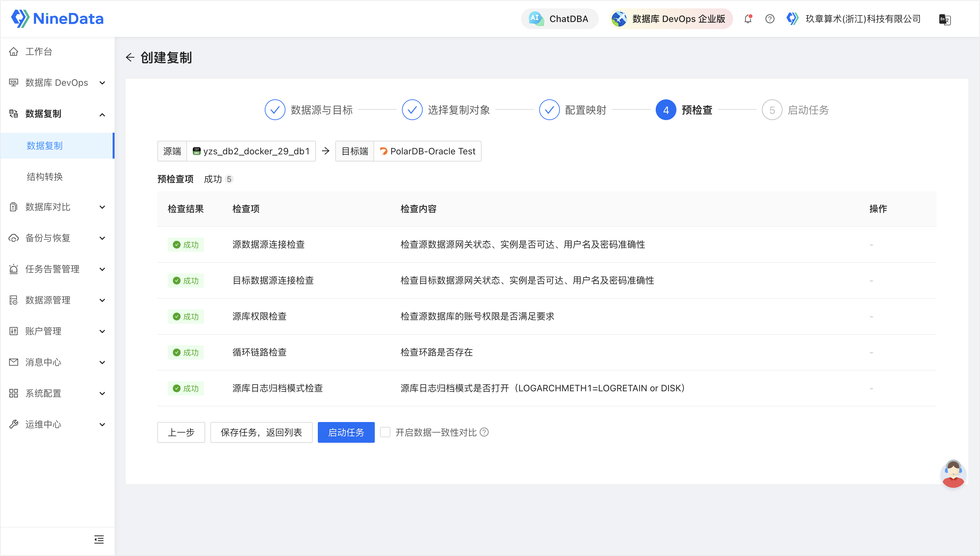Expand the 备份与恢复 sidebar menu
The image size is (980, 556).
click(x=57, y=238)
